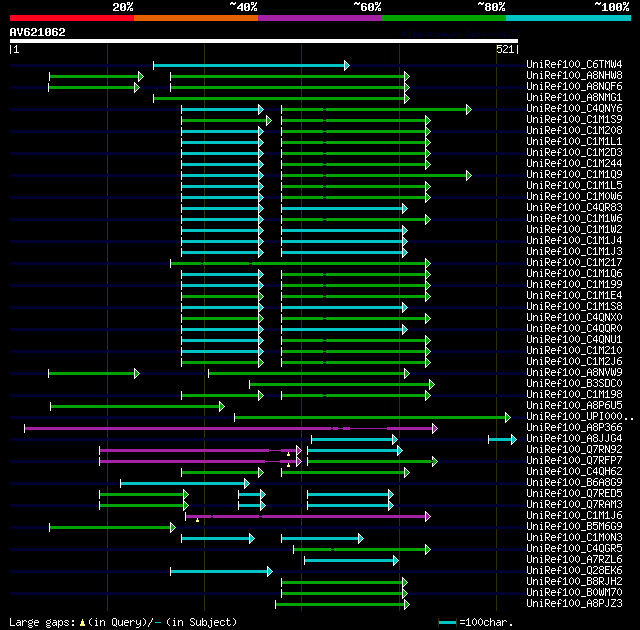Select the UniRef100_B5M6G9 label
Screen dimensions: 640x630
(x=574, y=527)
